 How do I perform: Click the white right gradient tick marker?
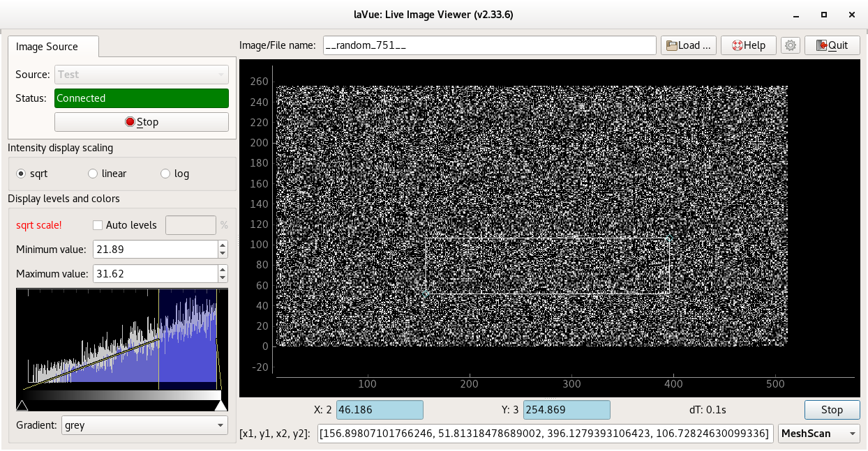click(220, 406)
